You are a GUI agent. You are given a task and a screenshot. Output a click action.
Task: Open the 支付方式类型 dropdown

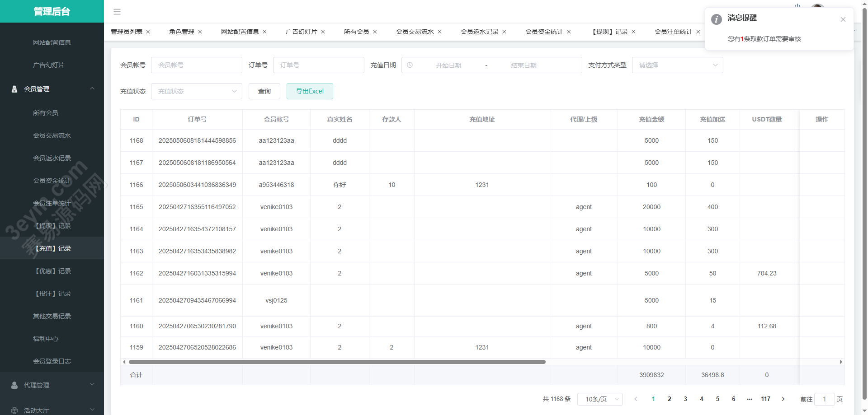click(x=677, y=65)
